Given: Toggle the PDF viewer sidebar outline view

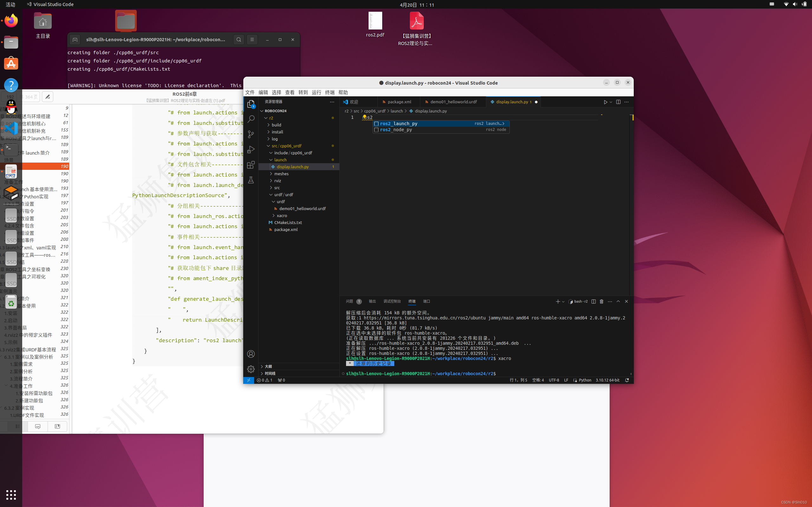Looking at the screenshot, I should 18,426.
